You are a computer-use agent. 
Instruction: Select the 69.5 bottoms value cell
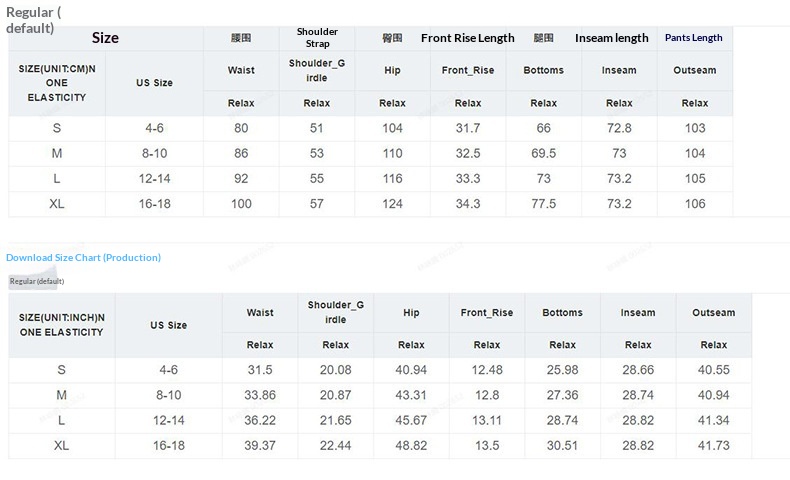[544, 153]
